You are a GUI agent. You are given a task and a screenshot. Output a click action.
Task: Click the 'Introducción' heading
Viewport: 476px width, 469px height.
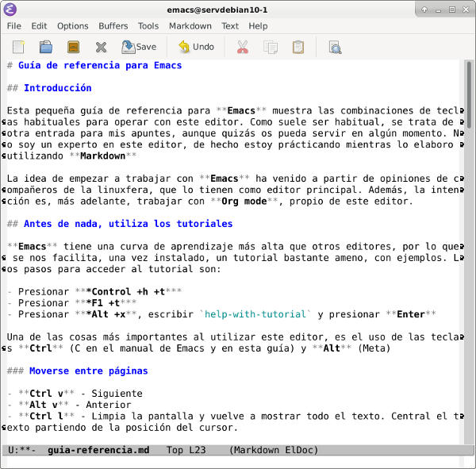pos(58,88)
